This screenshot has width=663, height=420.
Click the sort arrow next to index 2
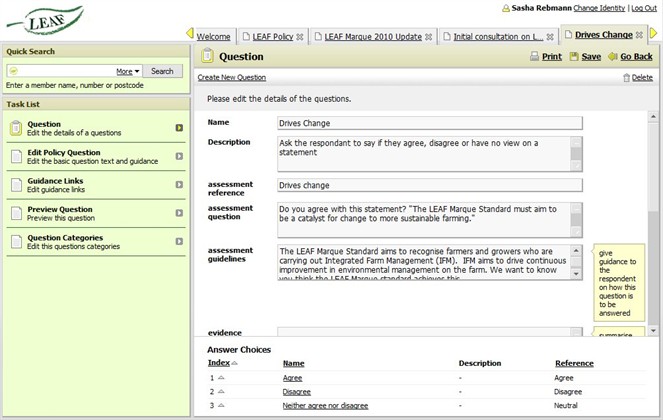[221, 392]
